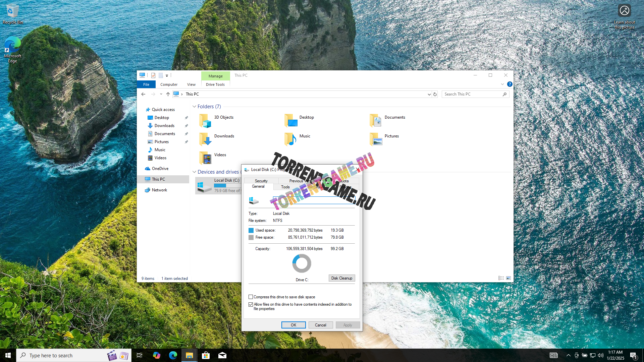Click the Up arrow navigation icon

click(168, 94)
